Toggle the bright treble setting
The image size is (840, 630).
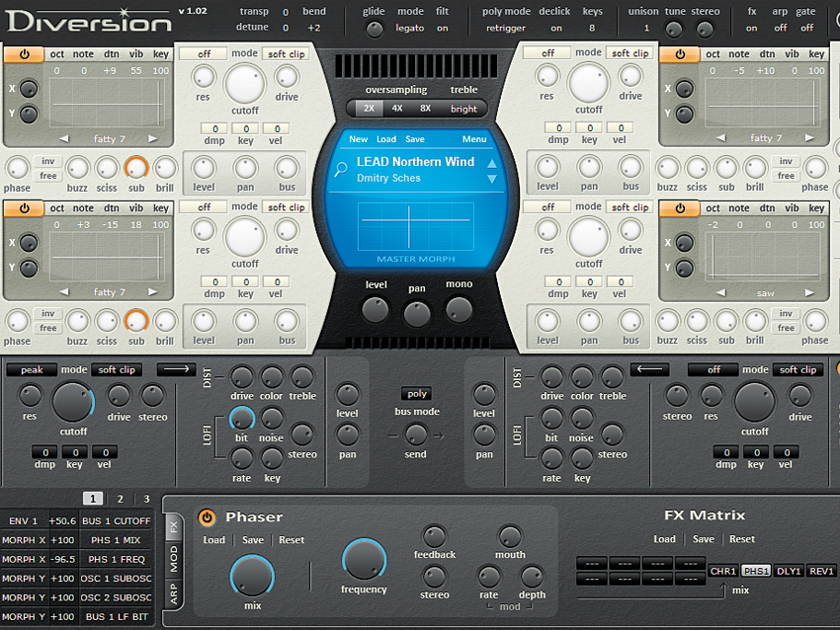point(463,109)
